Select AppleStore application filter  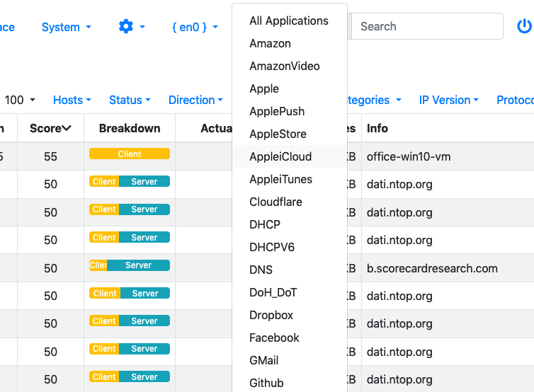[290, 134]
